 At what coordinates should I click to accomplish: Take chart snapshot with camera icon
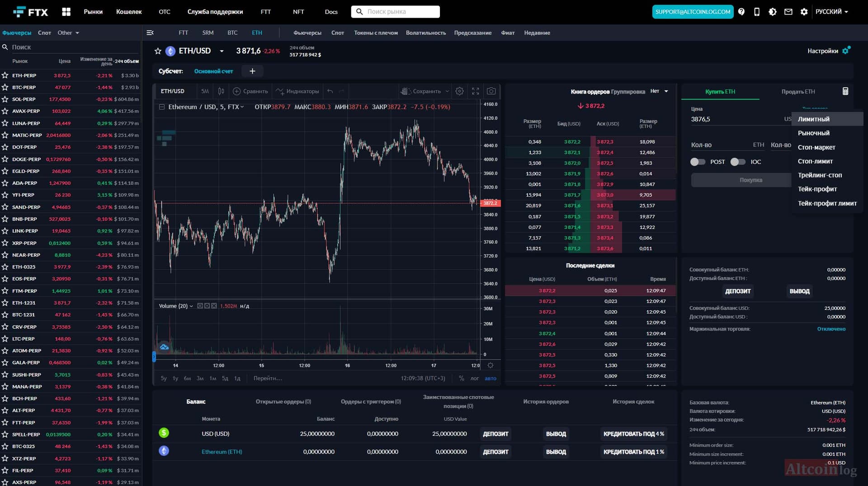pyautogui.click(x=491, y=91)
